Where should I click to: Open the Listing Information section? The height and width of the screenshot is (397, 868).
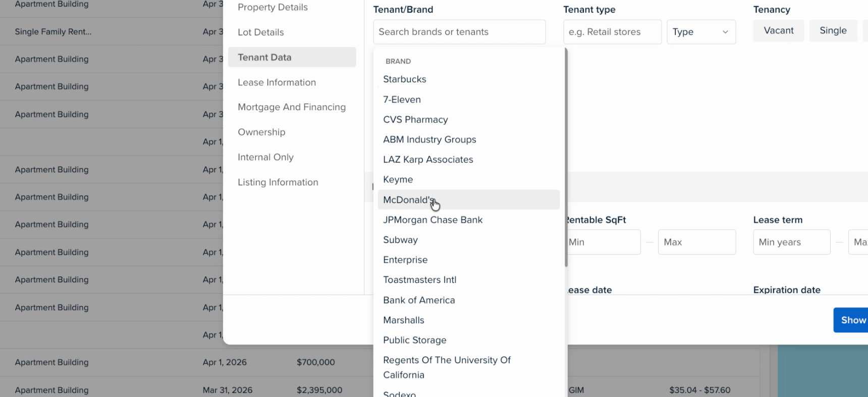278,182
